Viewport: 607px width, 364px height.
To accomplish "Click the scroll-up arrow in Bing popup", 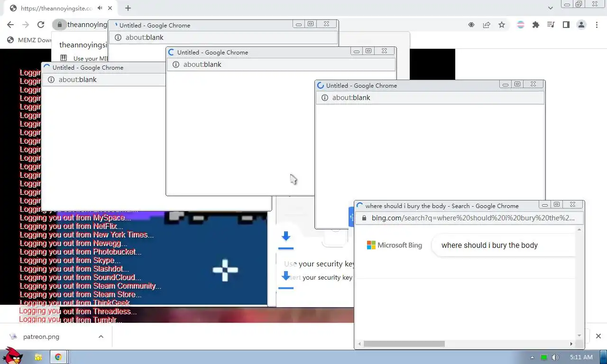I will (x=579, y=230).
